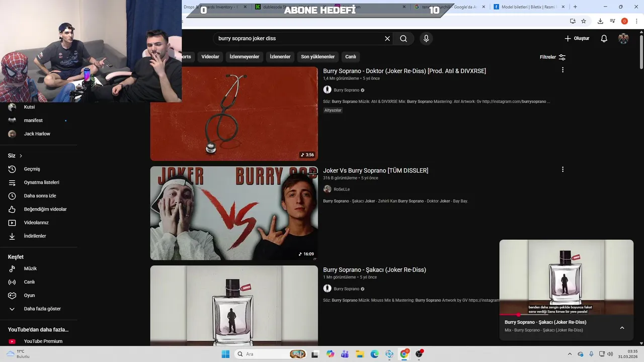Select the İzlenenler filter chip
Viewport: 644px width, 362px height.
280,57
